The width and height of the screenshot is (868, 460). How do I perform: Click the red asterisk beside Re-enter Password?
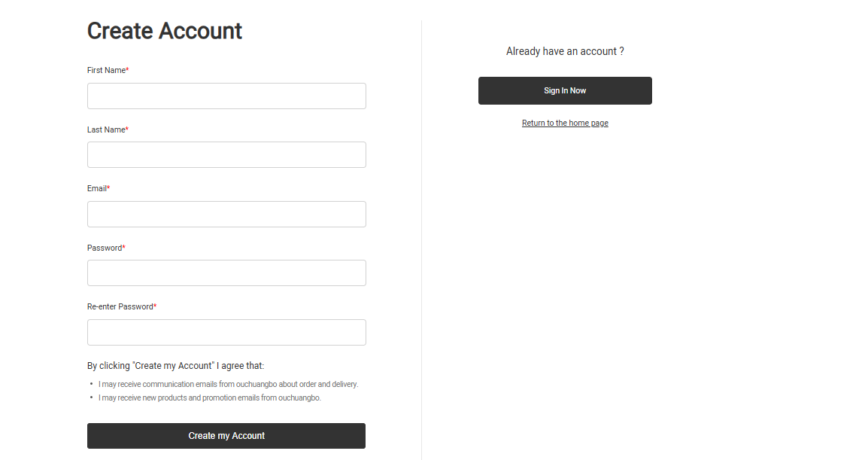(155, 306)
